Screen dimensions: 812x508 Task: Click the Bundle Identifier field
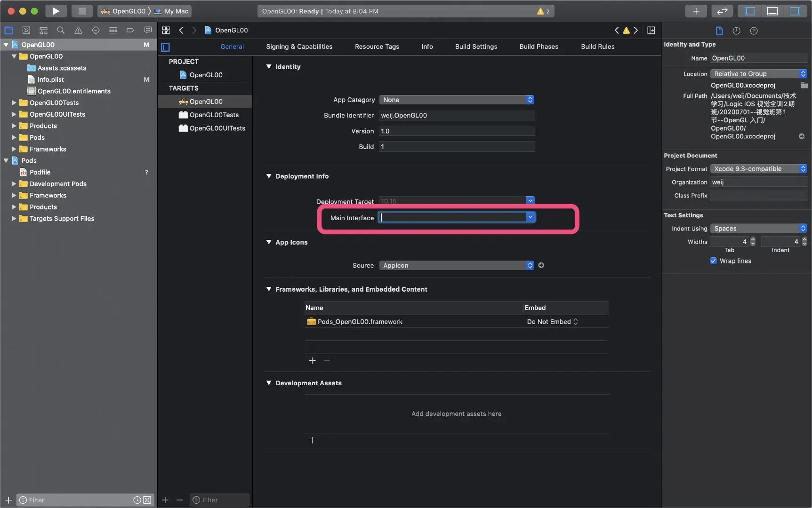click(x=457, y=116)
